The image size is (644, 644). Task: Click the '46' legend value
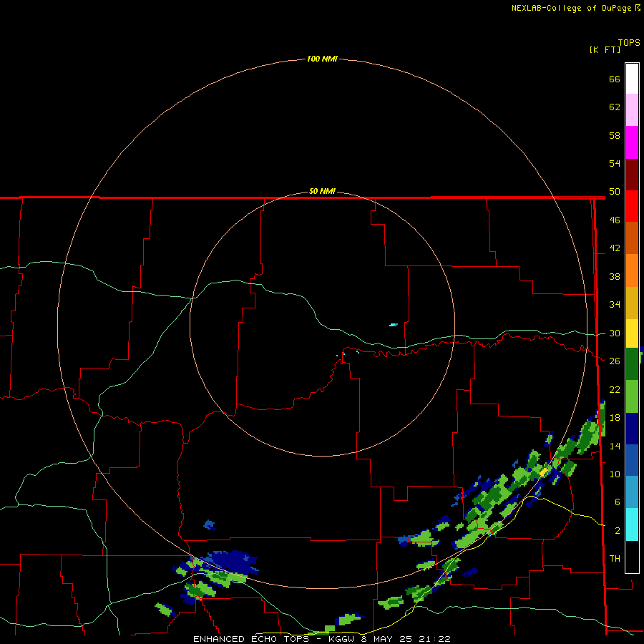click(615, 220)
